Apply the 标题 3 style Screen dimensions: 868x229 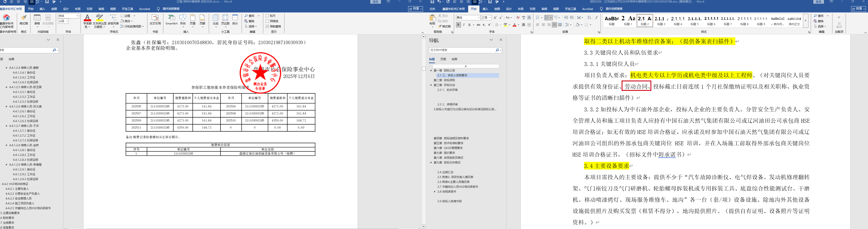click(x=661, y=20)
